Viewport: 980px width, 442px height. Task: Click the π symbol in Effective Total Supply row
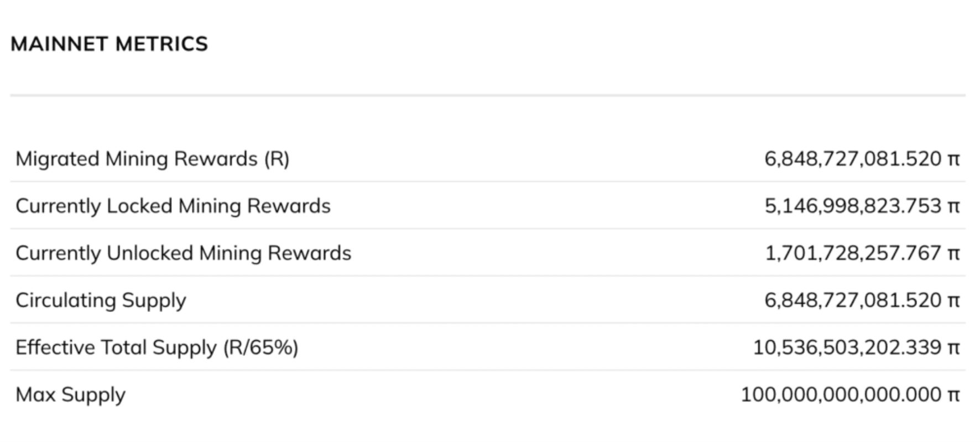pos(953,348)
